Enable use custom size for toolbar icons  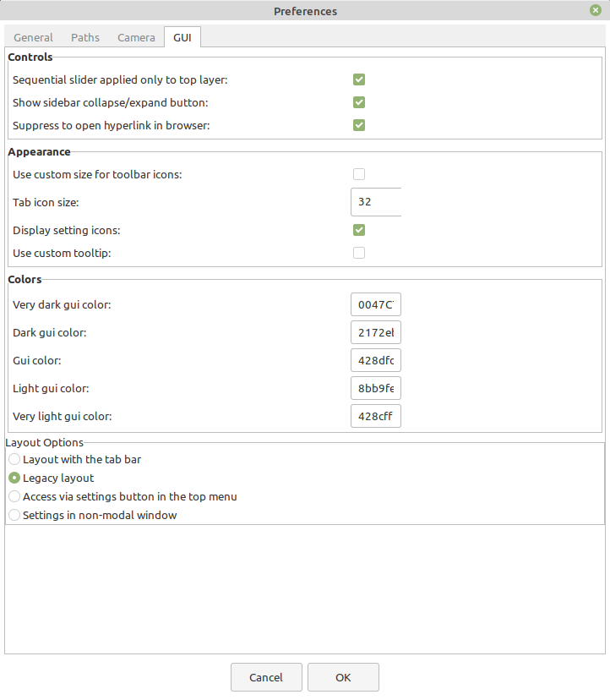(x=359, y=173)
